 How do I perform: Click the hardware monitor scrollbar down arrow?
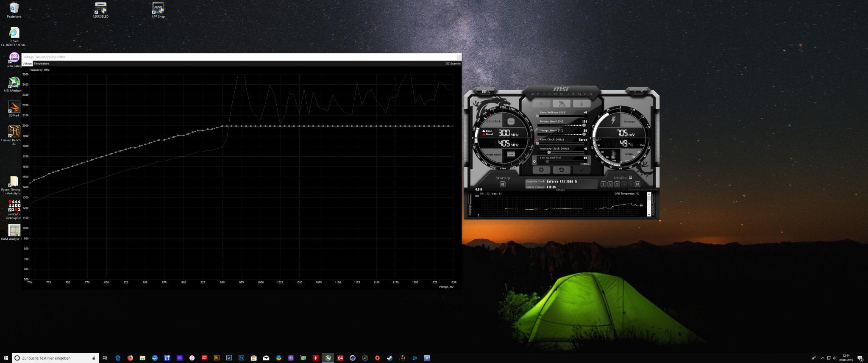(649, 215)
